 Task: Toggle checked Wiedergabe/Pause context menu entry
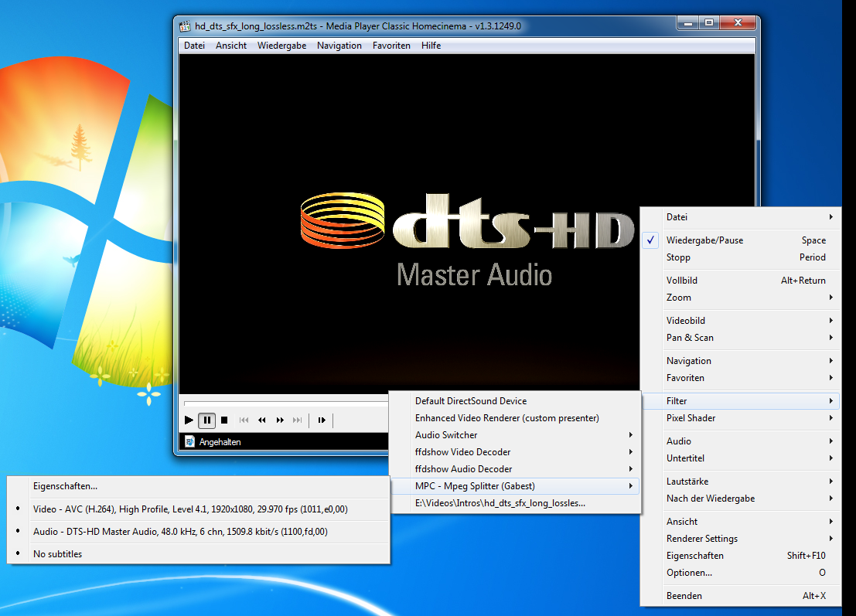(x=741, y=240)
